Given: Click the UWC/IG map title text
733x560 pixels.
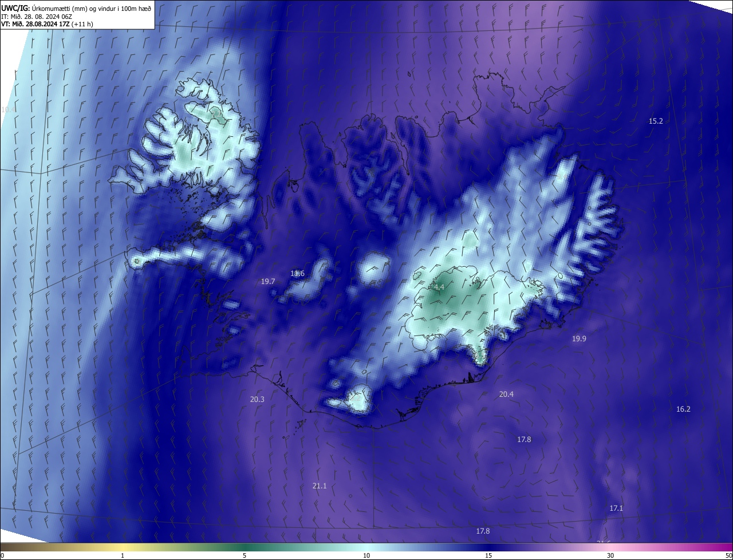Looking at the screenshot, I should click(x=76, y=7).
